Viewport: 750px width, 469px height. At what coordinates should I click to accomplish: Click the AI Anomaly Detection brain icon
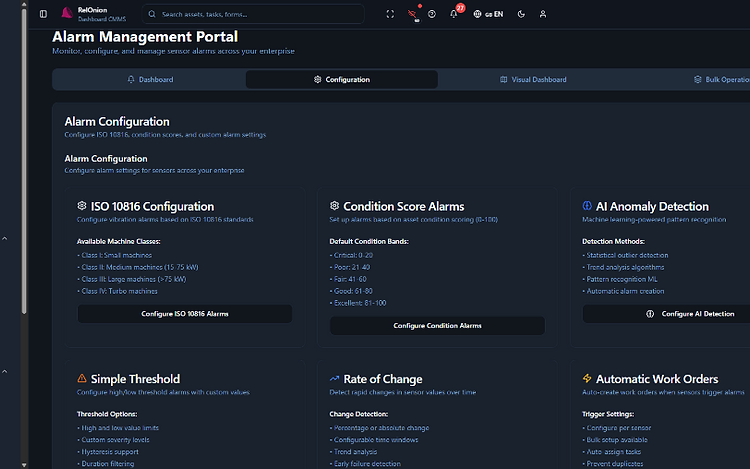coord(587,206)
